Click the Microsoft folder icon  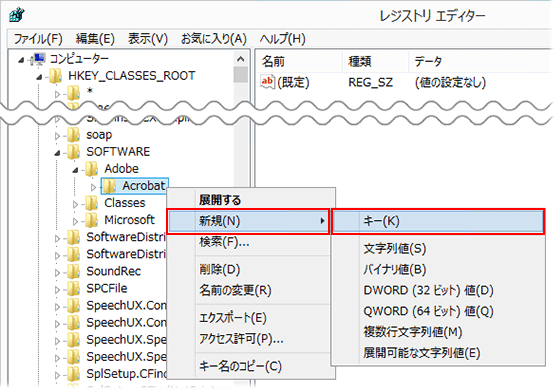(x=92, y=220)
